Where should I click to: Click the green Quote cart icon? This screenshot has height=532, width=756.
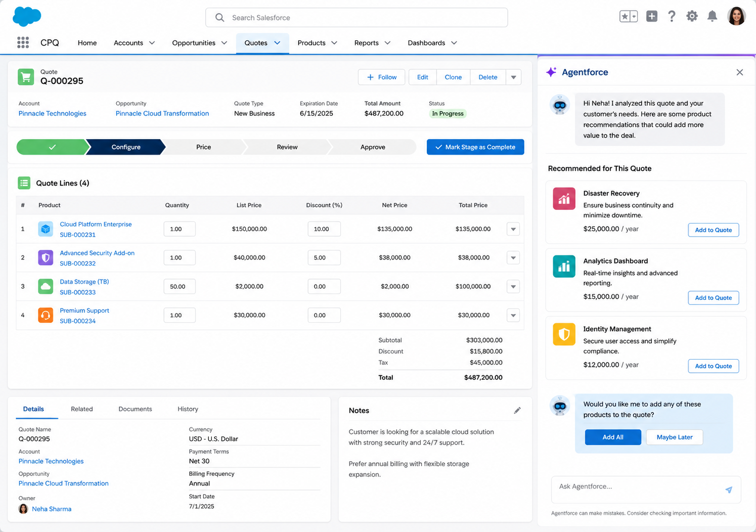pyautogui.click(x=26, y=77)
